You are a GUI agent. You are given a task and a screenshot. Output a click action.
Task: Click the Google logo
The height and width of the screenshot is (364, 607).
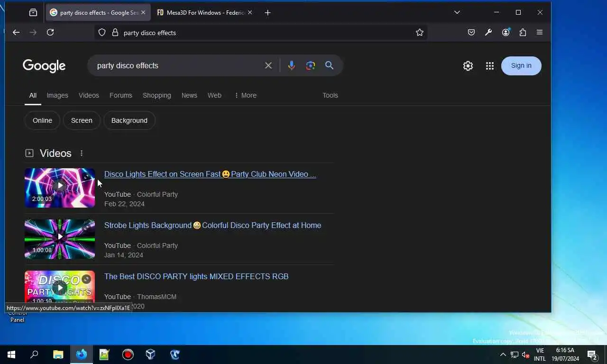point(44,66)
